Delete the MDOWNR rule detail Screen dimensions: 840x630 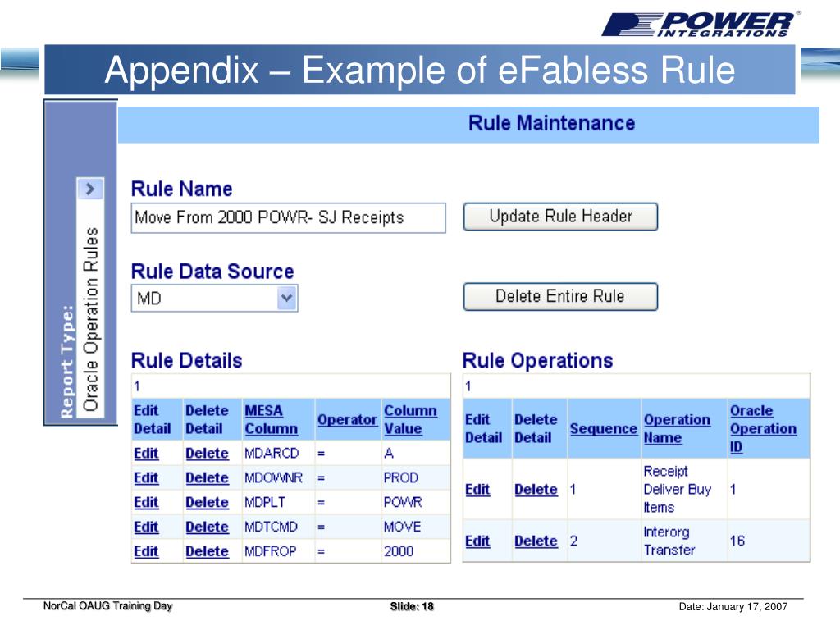[207, 478]
